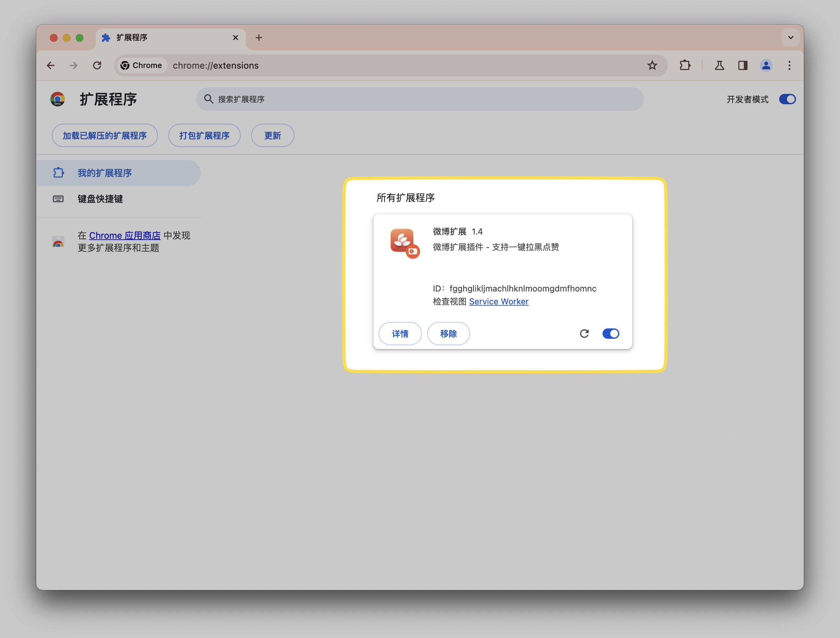Viewport: 840px width, 638px height.
Task: Open the Service Worker inspect link
Action: click(499, 301)
